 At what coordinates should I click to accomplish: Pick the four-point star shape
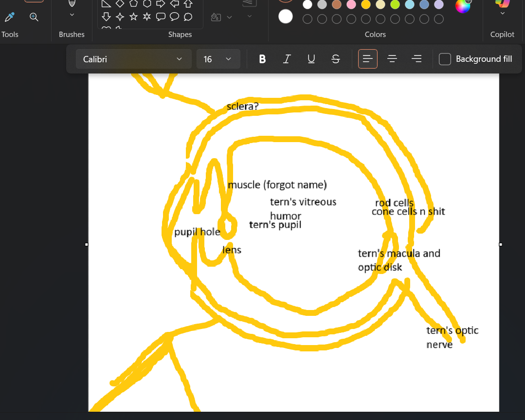[x=120, y=17]
